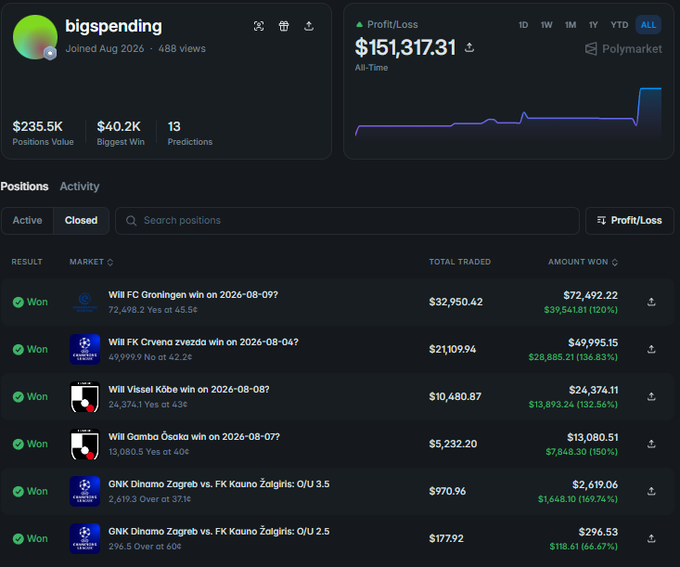Click the O/U 3.5 Champions League logo
The image size is (680, 567).
(85, 491)
